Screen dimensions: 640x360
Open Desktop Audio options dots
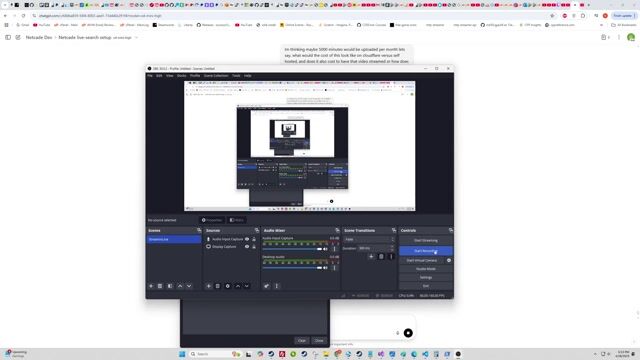tap(334, 268)
